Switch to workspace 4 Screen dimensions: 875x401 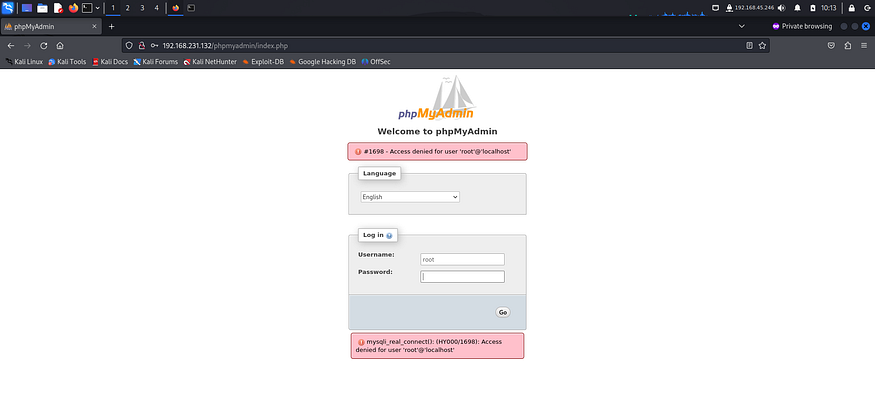point(156,8)
